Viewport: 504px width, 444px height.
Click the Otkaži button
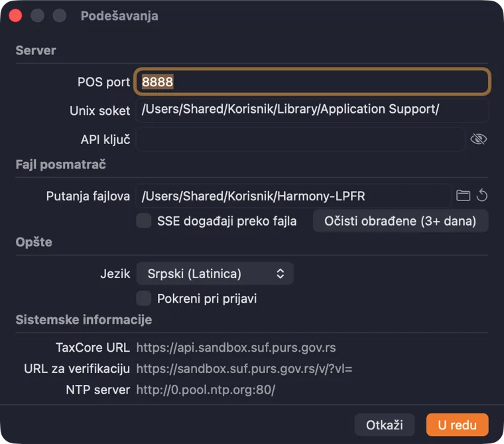point(384,425)
